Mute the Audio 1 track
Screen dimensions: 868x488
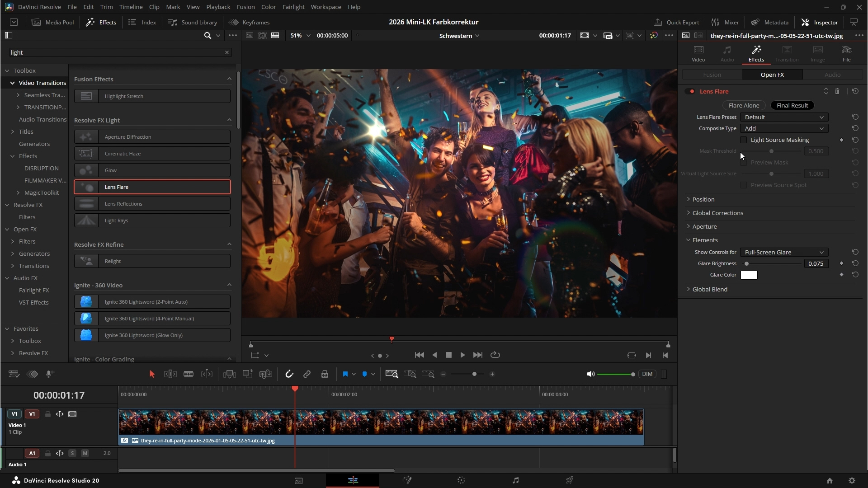click(x=85, y=453)
